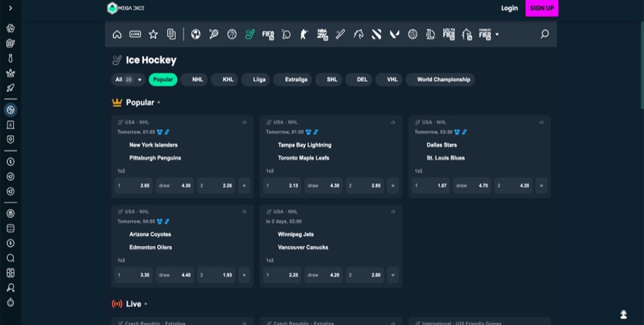Image resolution: width=644 pixels, height=325 pixels.
Task: Click the SIGN UP button
Action: click(542, 8)
